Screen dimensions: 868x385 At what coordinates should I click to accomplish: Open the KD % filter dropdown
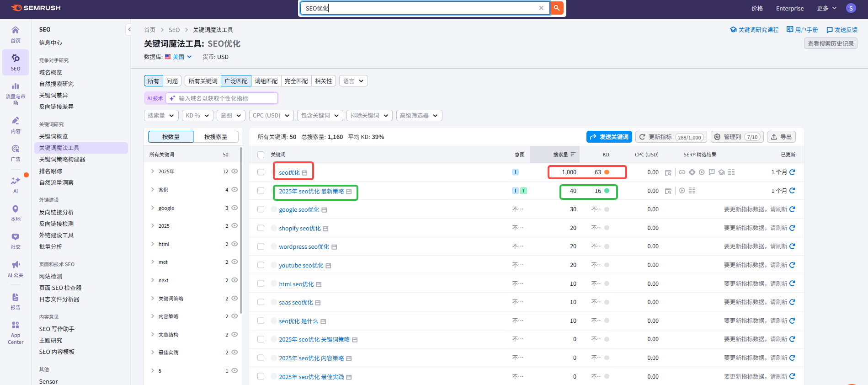pyautogui.click(x=197, y=116)
